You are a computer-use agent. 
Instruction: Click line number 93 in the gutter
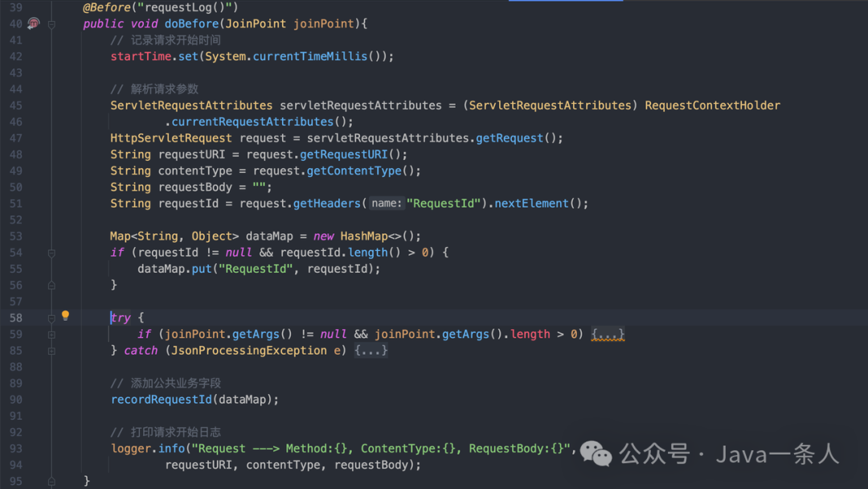(x=16, y=449)
